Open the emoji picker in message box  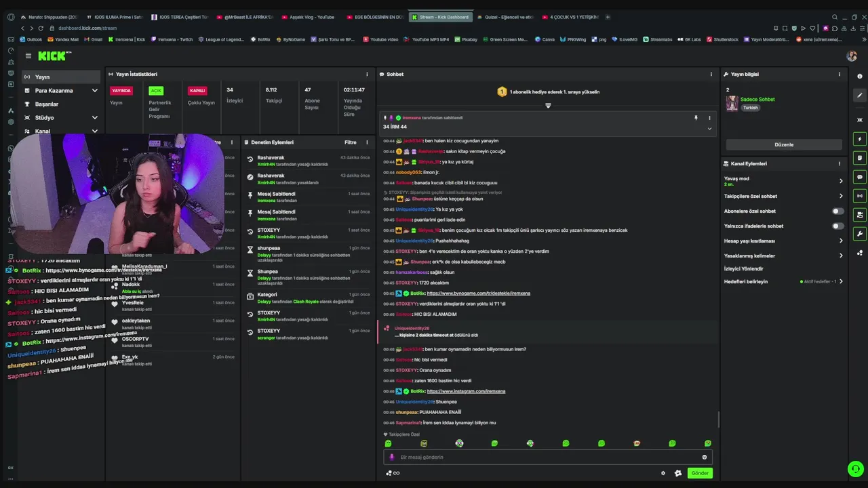tap(704, 457)
